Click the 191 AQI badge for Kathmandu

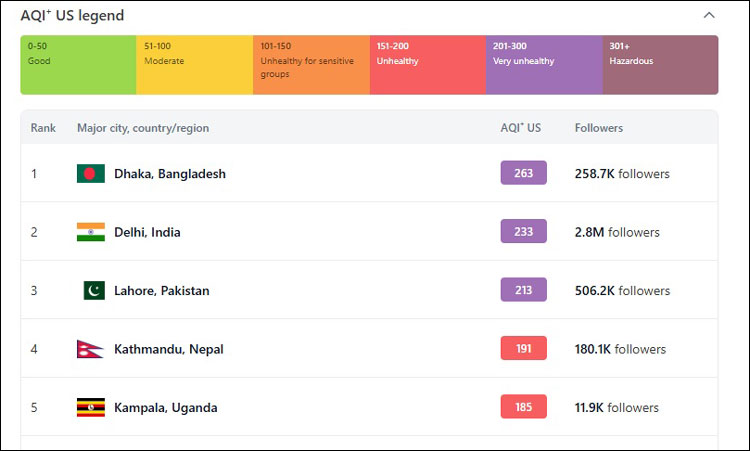[523, 348]
